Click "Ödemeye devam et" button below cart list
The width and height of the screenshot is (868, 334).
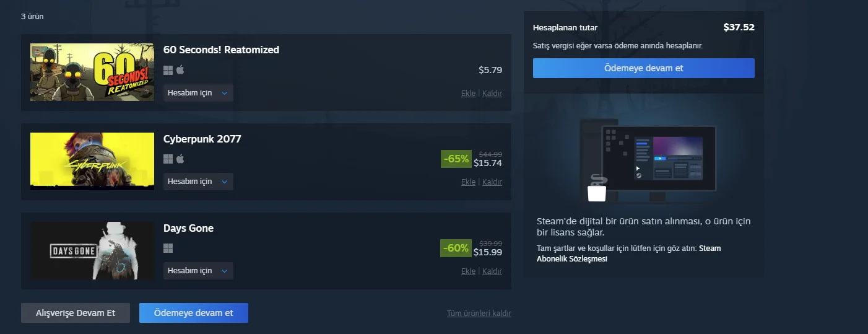click(193, 313)
